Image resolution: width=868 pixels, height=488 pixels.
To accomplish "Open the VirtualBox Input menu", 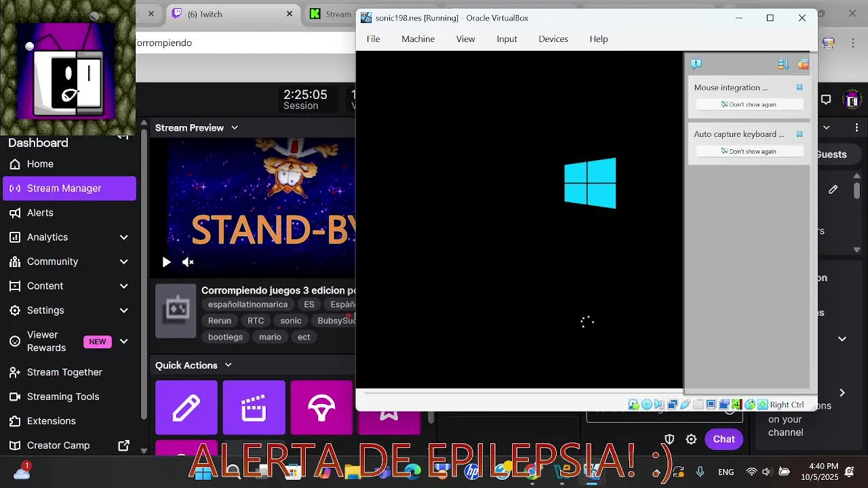I will pyautogui.click(x=507, y=39).
